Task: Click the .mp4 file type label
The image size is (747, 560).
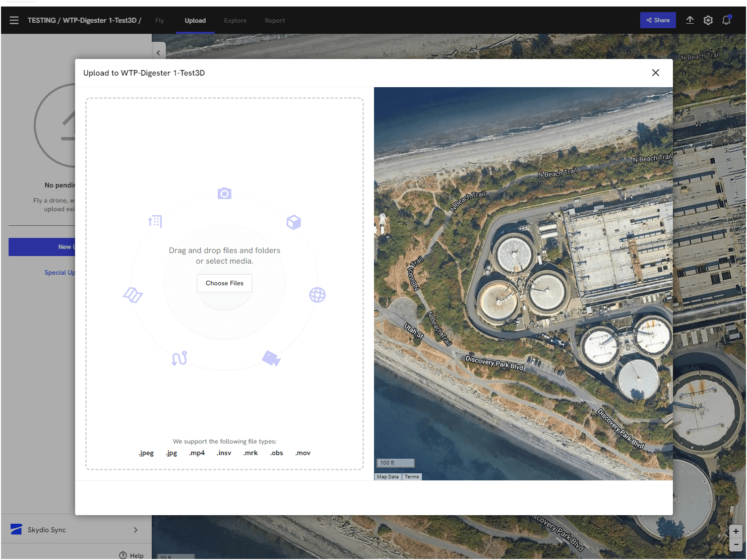Action: coord(197,453)
